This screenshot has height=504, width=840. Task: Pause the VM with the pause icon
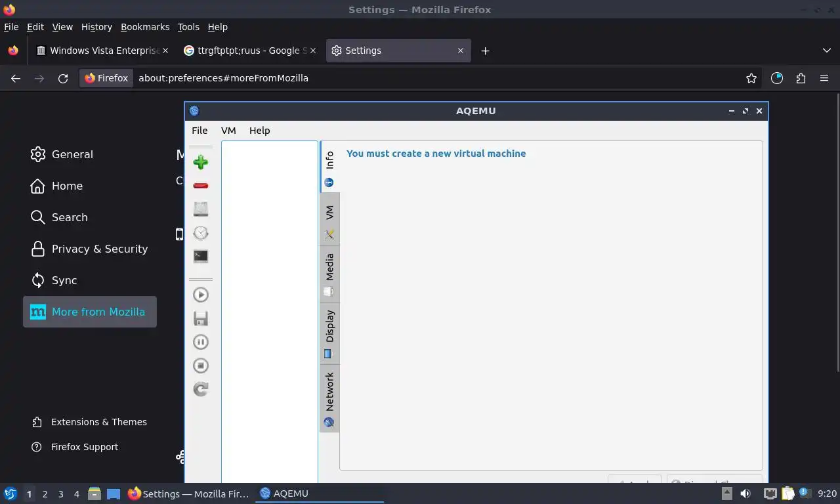click(201, 342)
